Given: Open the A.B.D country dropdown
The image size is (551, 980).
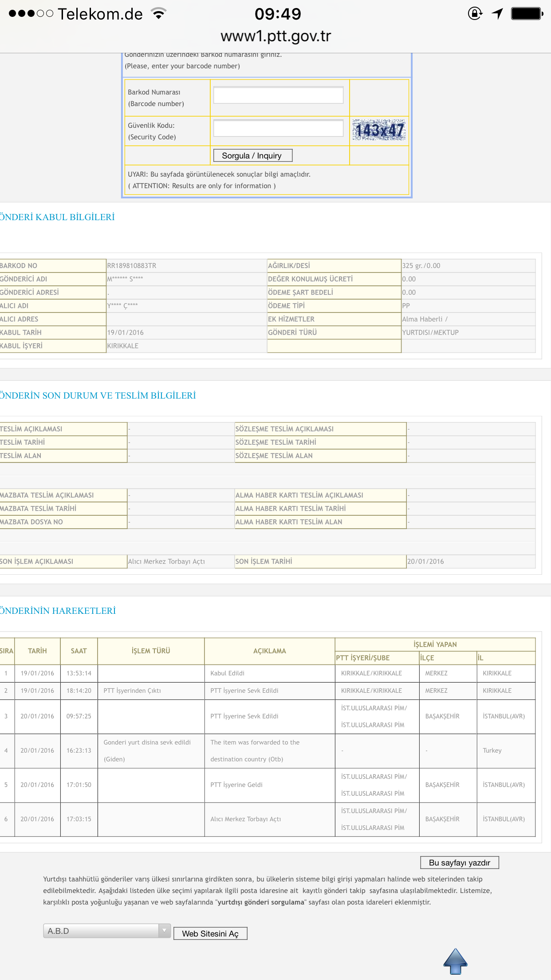Looking at the screenshot, I should [107, 931].
